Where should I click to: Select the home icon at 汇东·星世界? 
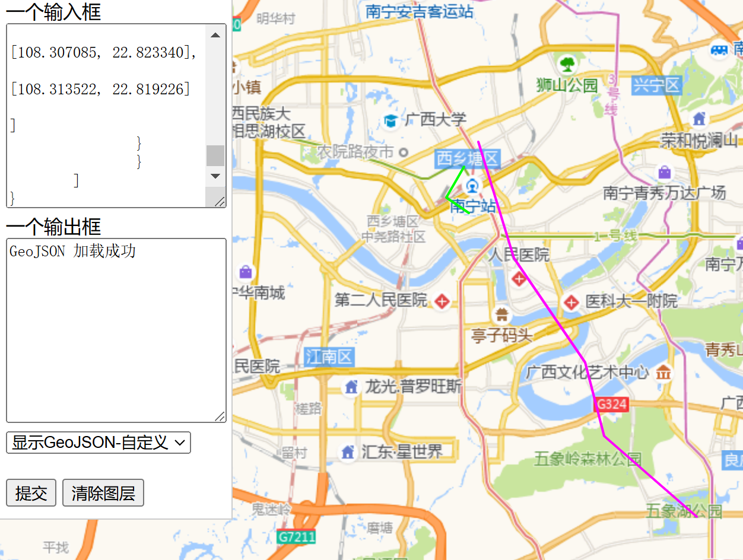pos(349,451)
